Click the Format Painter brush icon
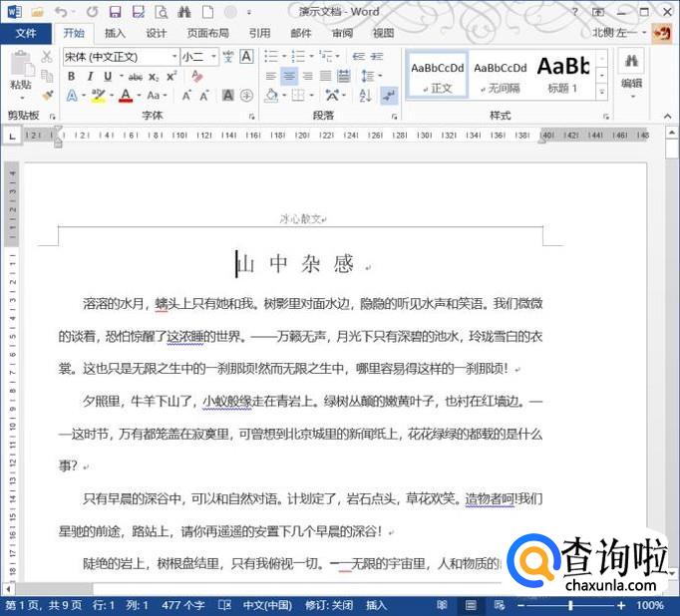The image size is (680, 616). click(x=47, y=96)
